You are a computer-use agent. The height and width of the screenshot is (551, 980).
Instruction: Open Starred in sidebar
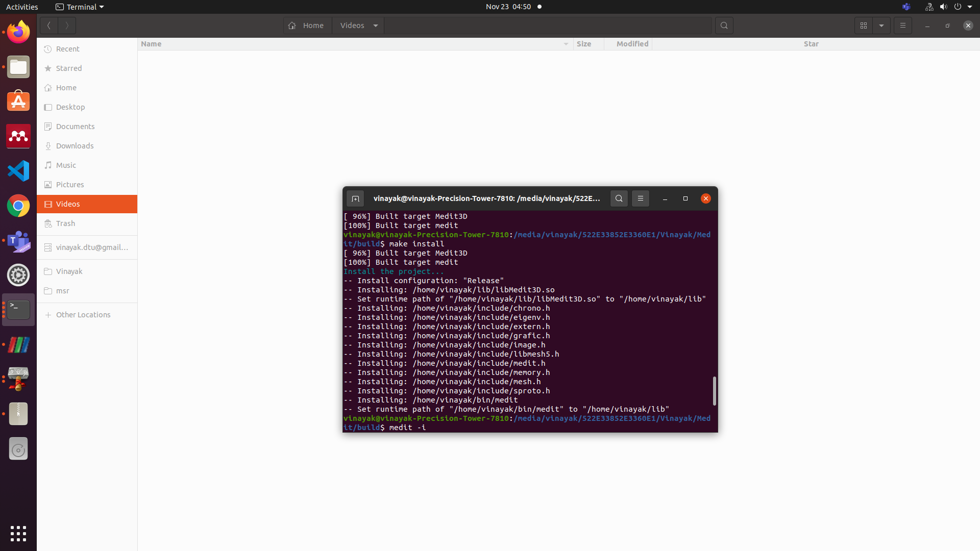(x=87, y=68)
